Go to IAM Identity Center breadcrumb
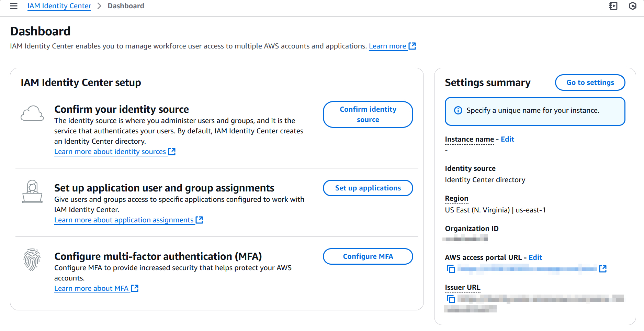The width and height of the screenshot is (644, 331). pos(59,6)
